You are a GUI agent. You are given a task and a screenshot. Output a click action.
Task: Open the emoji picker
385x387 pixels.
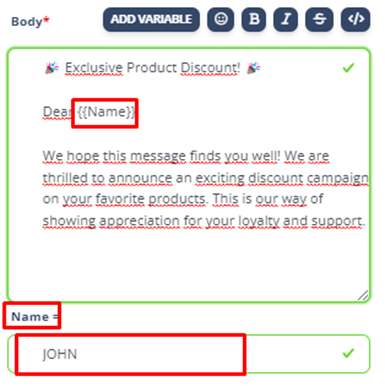(x=221, y=19)
